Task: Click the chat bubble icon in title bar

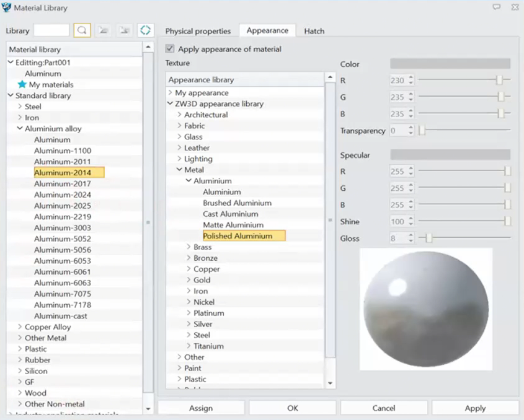Action: point(496,7)
